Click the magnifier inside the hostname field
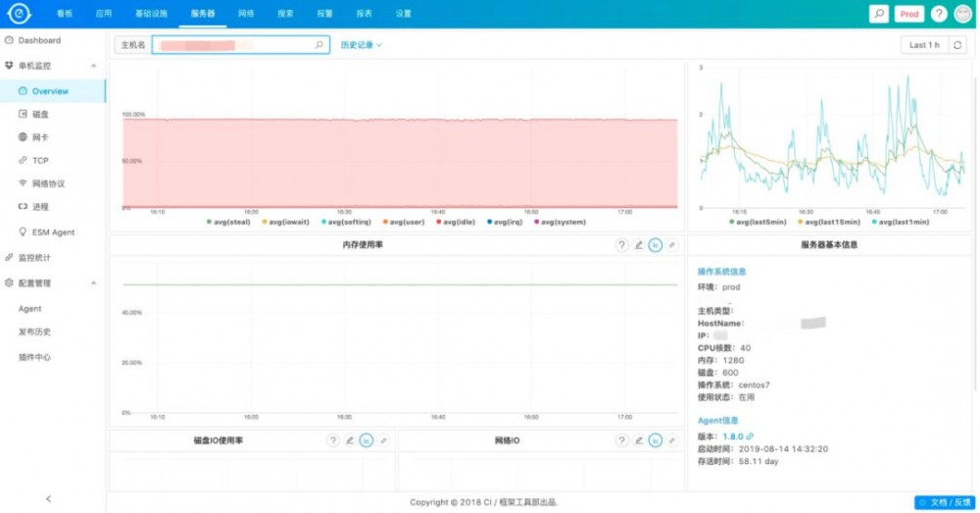The width and height of the screenshot is (980, 513). pyautogui.click(x=318, y=45)
